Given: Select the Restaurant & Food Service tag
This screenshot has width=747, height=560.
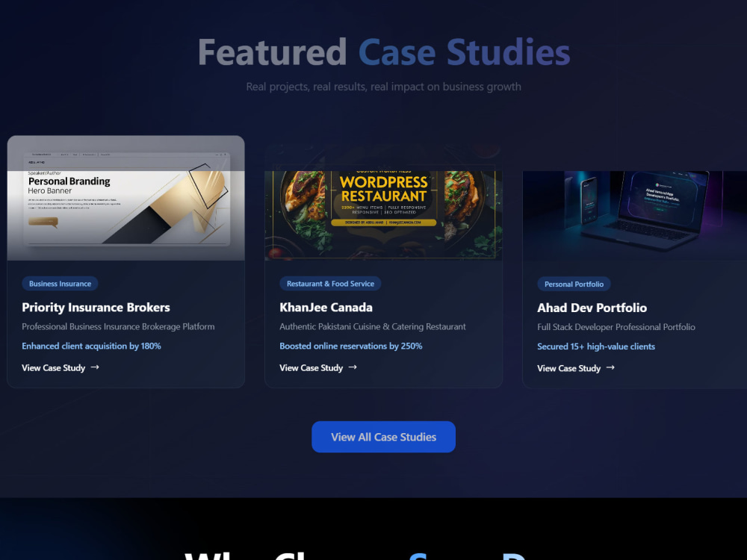Looking at the screenshot, I should pos(330,284).
